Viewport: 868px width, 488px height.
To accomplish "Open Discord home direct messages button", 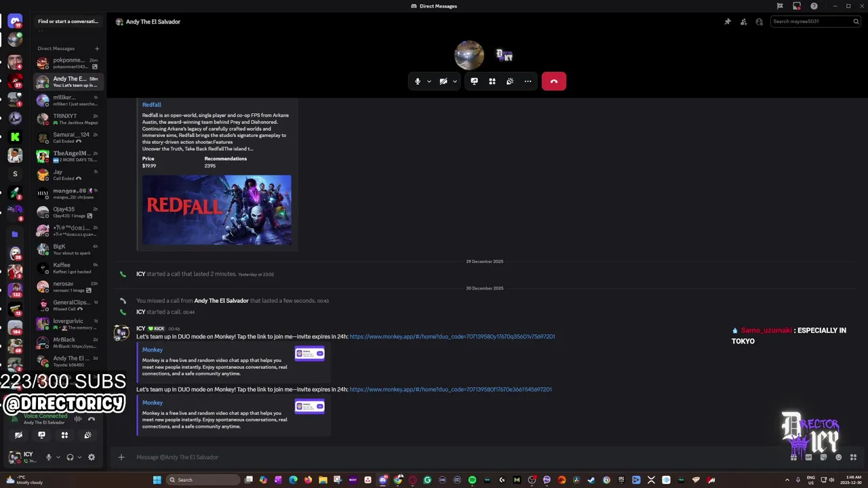I will 15,22.
